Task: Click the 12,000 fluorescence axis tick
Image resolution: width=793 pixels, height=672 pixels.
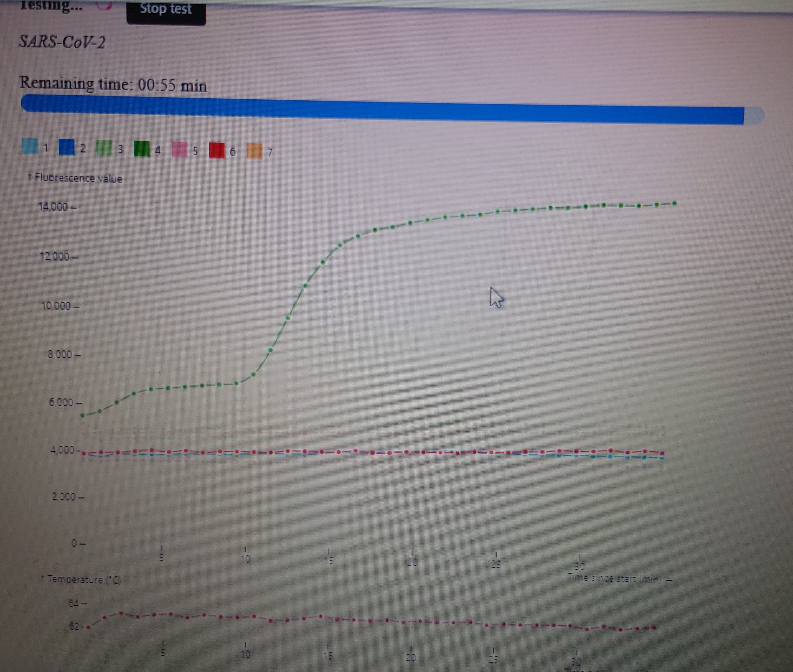Action: (x=59, y=257)
